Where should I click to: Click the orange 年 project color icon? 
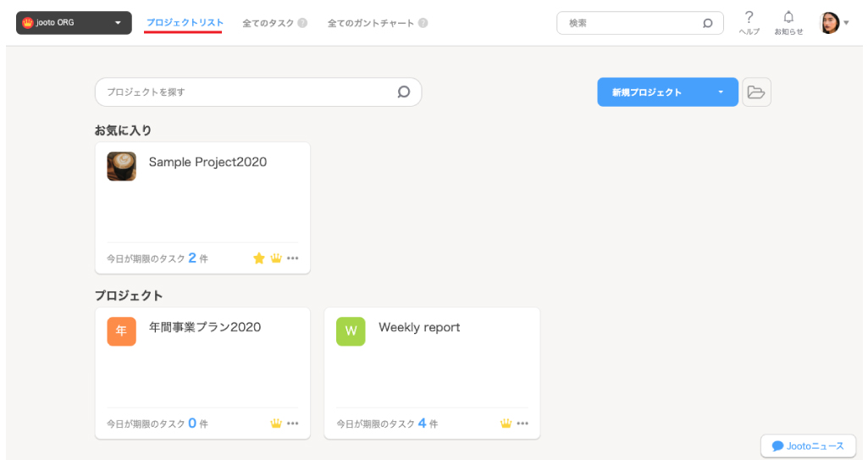(121, 331)
